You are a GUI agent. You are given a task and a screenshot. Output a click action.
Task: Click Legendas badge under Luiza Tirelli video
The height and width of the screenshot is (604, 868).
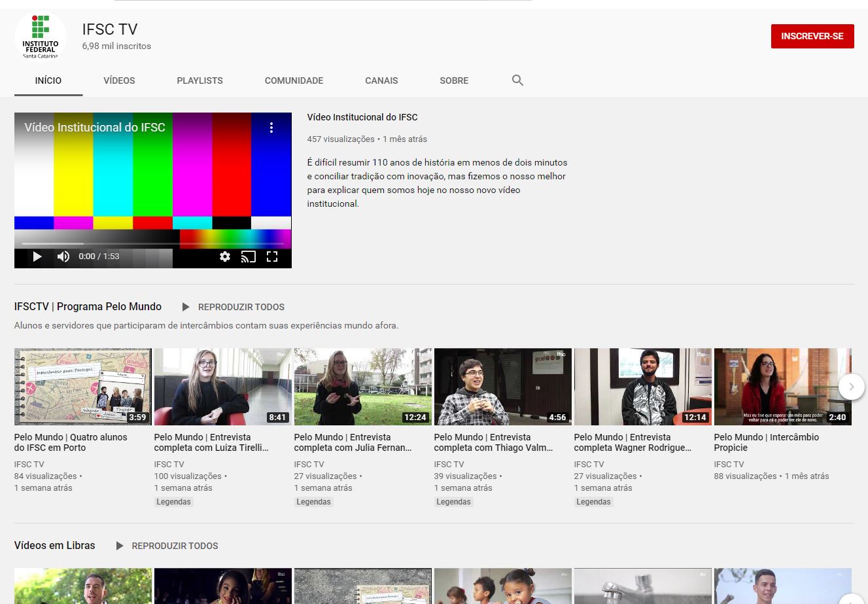(173, 502)
